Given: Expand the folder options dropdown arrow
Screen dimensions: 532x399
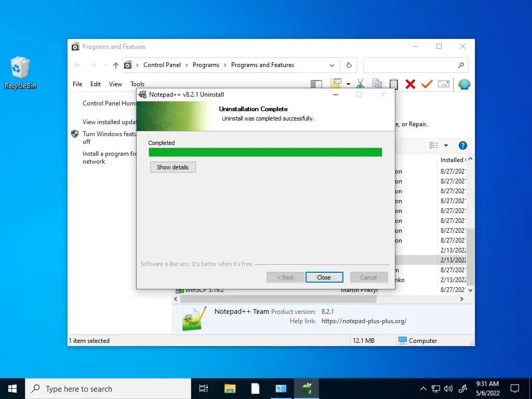Looking at the screenshot, I should [348, 84].
